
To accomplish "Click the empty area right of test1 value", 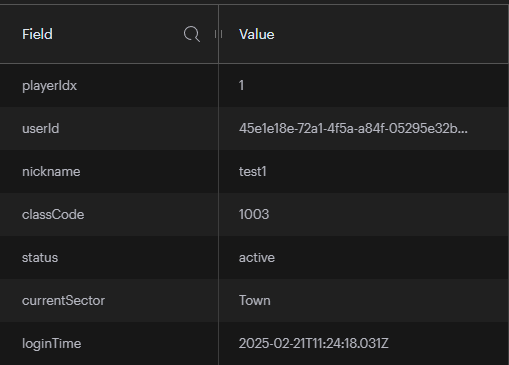I will (x=387, y=172).
